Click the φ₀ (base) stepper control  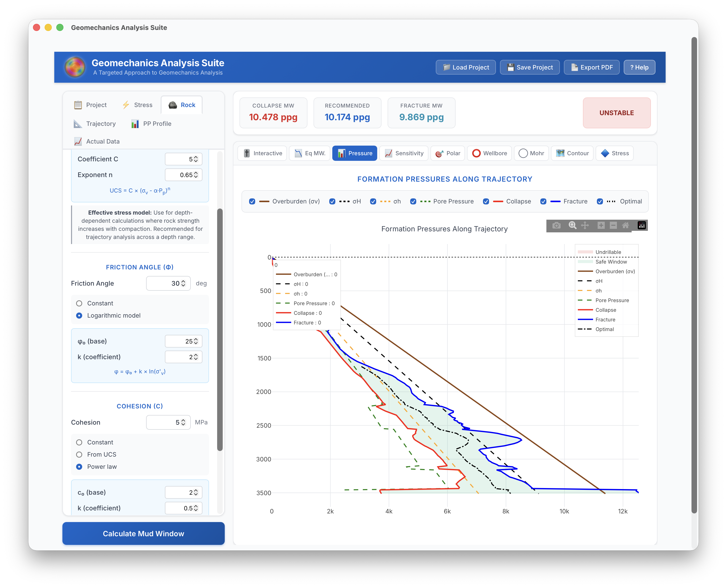(196, 341)
